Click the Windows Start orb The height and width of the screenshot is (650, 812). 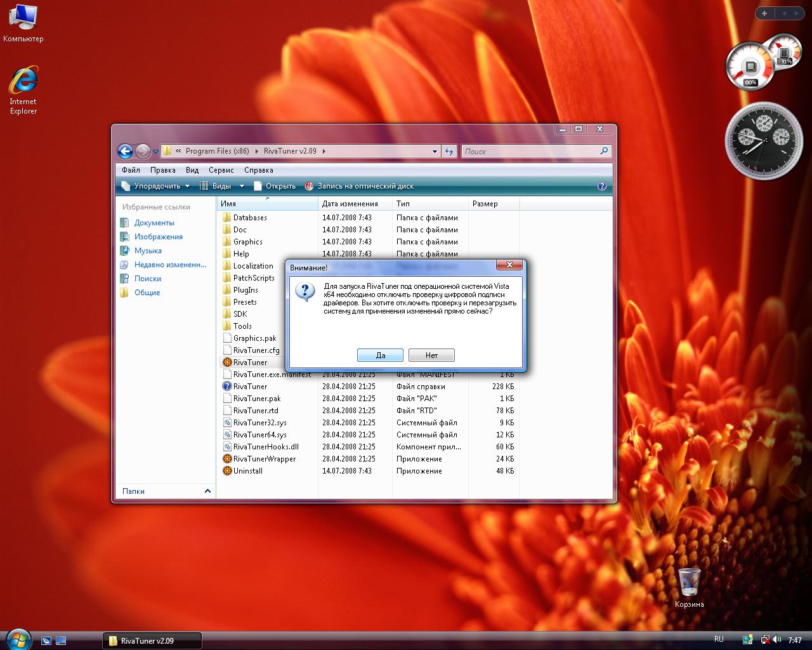coord(17,638)
